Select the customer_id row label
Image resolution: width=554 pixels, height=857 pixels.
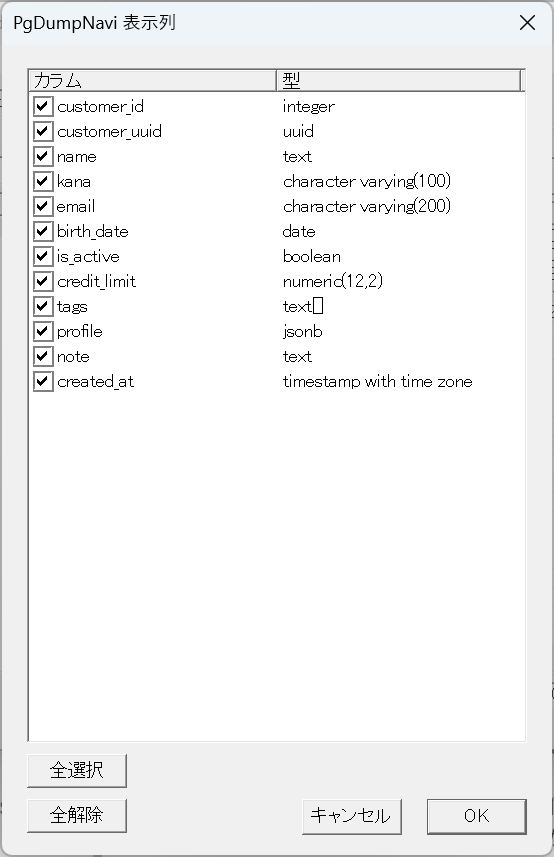101,107
